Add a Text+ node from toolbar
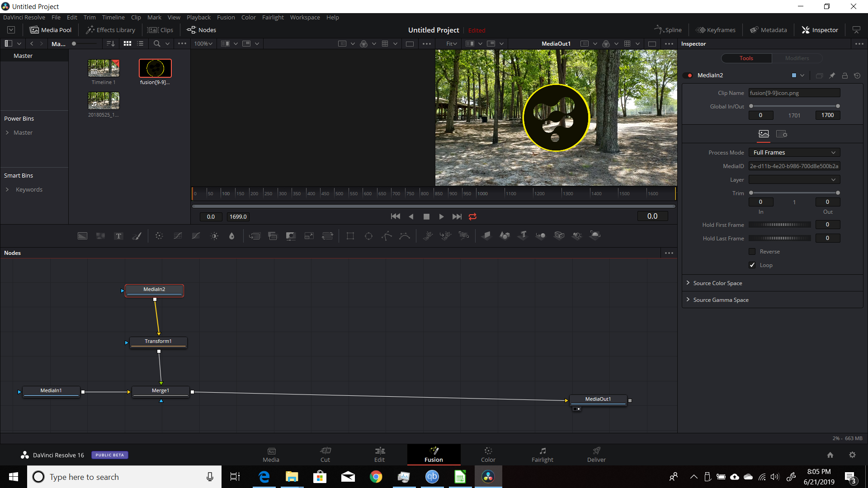This screenshot has height=488, width=868. tap(118, 236)
